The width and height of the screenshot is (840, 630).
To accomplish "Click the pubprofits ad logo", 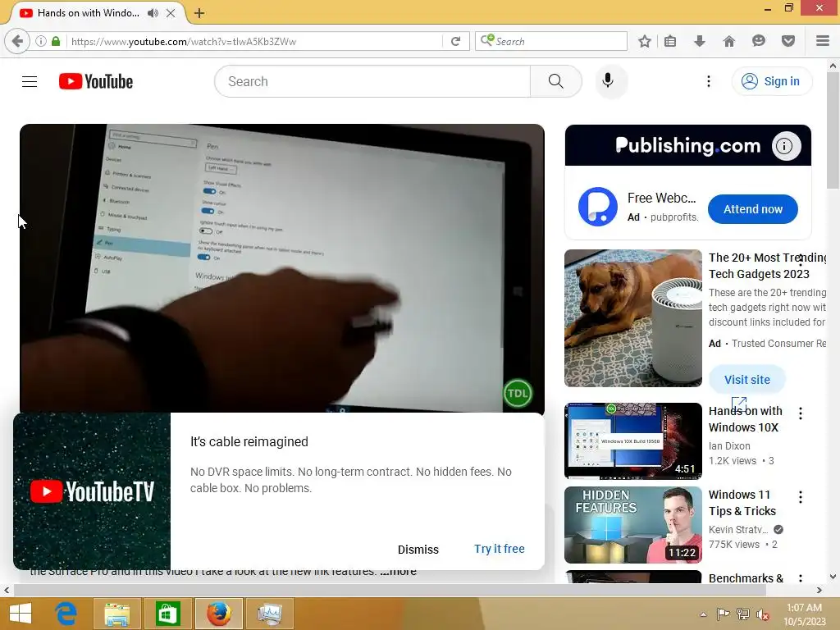I will tap(598, 207).
